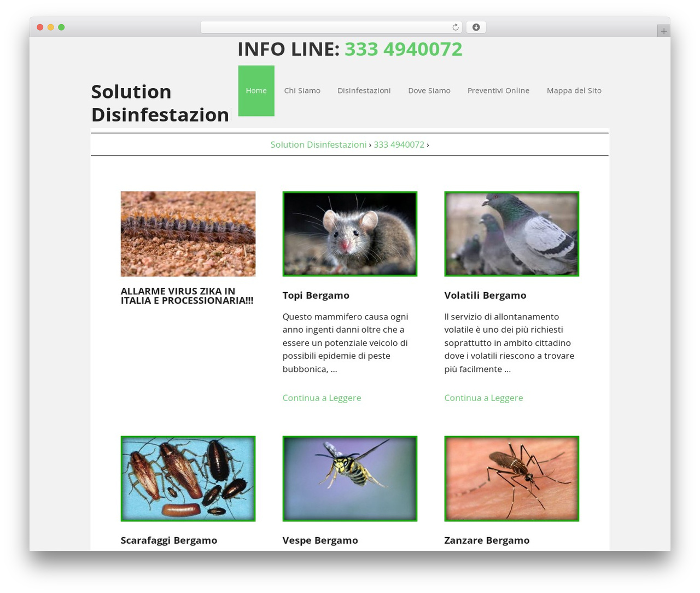Open the Vespe Bergamo heading

pyautogui.click(x=320, y=540)
